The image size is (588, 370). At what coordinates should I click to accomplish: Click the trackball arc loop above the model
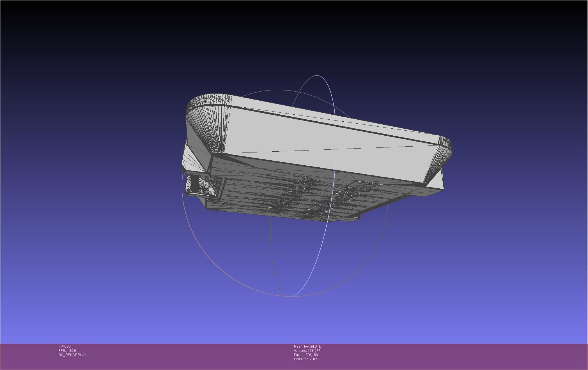[x=317, y=76]
